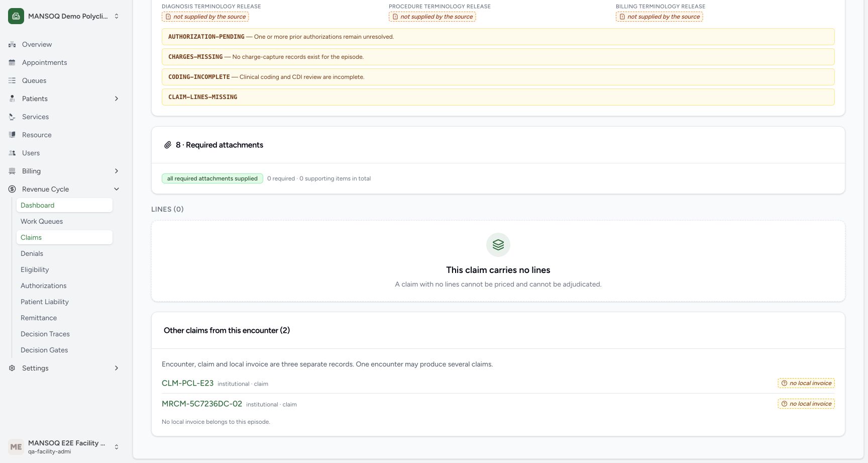Screen dimensions: 868x463
Task: Click the Resource icon in sidebar
Action: tap(12, 135)
